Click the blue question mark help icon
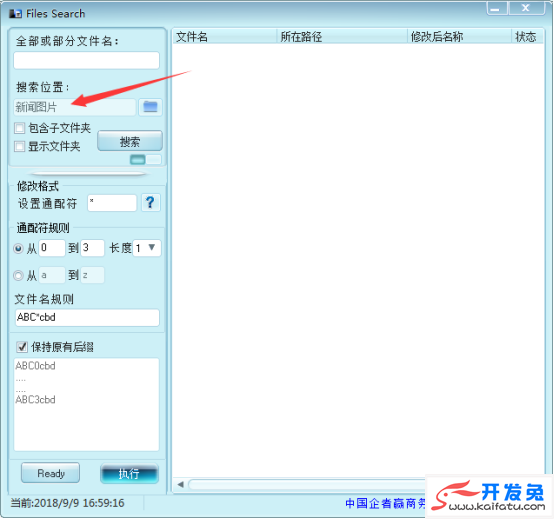 (151, 203)
